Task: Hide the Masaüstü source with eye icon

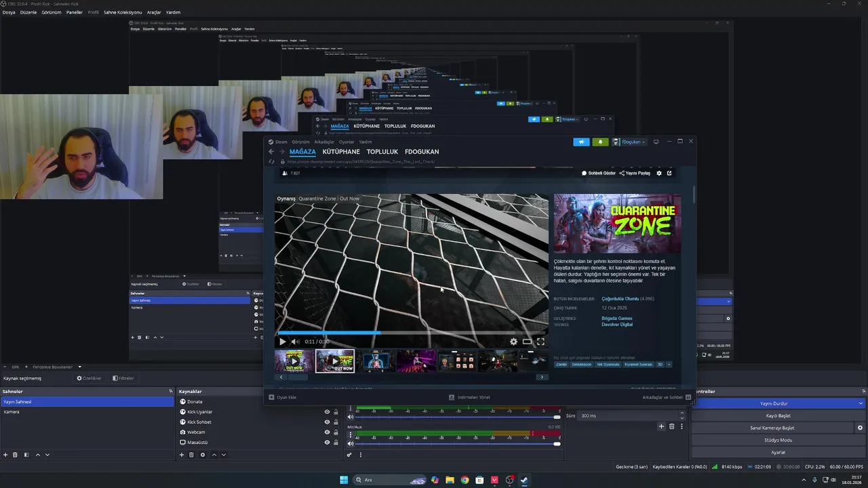Action: [327, 442]
